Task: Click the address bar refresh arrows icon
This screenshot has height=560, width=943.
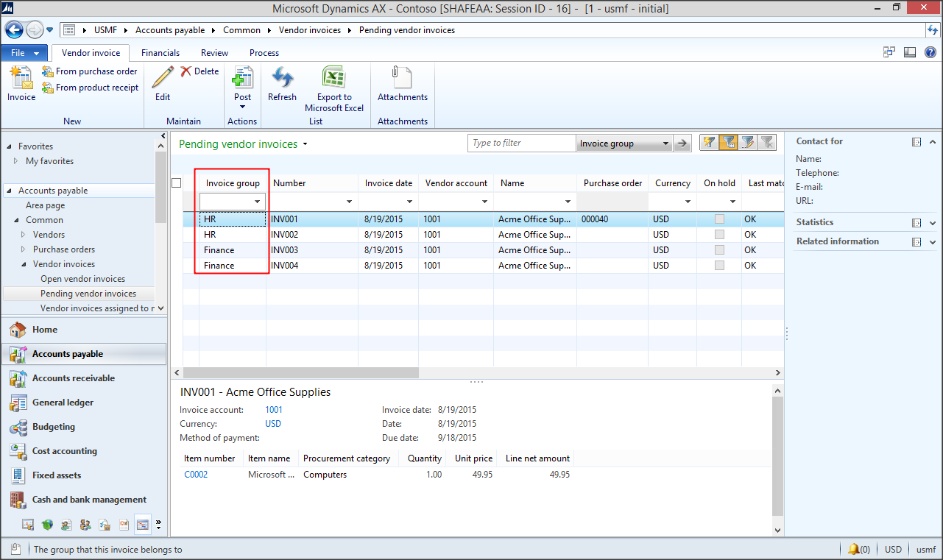Action: click(933, 30)
